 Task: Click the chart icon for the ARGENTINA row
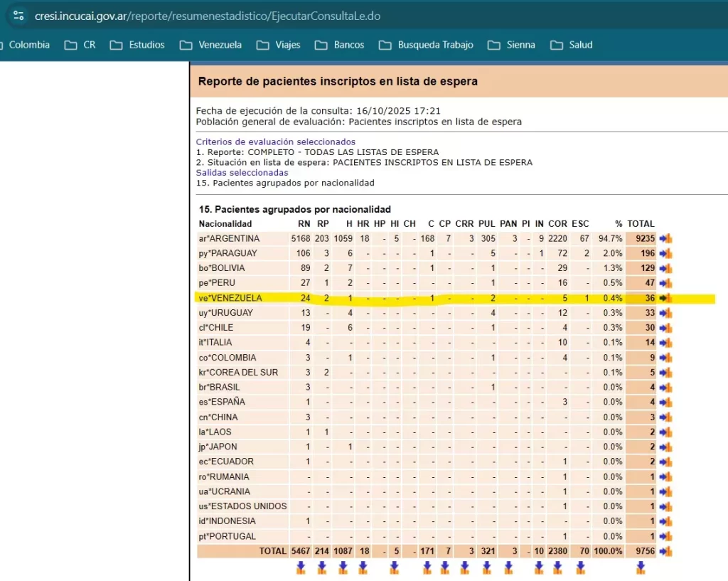point(665,239)
